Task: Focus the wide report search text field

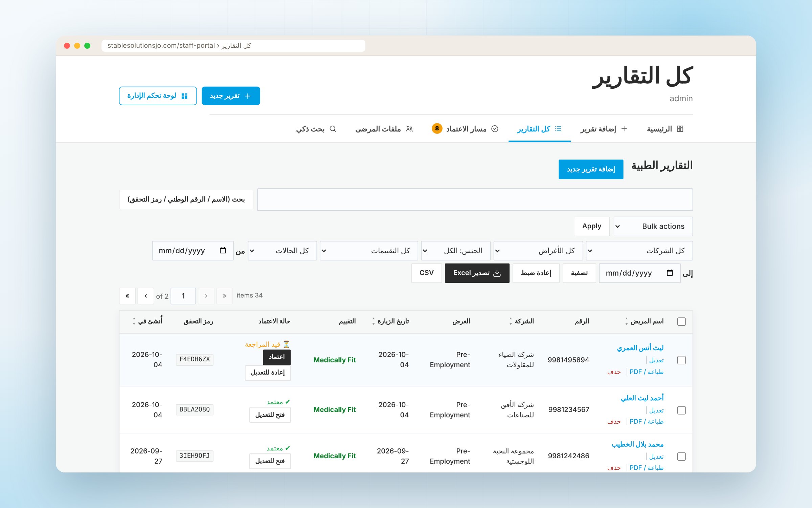Action: click(x=475, y=199)
